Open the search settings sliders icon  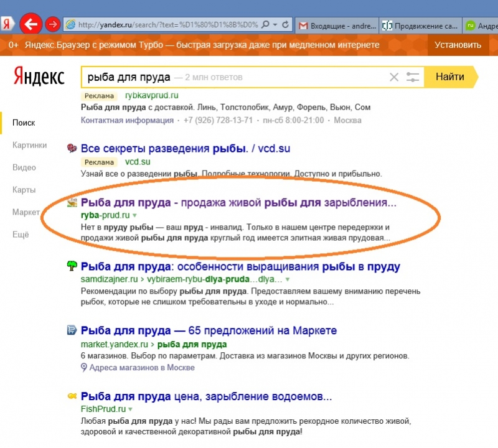click(x=413, y=77)
